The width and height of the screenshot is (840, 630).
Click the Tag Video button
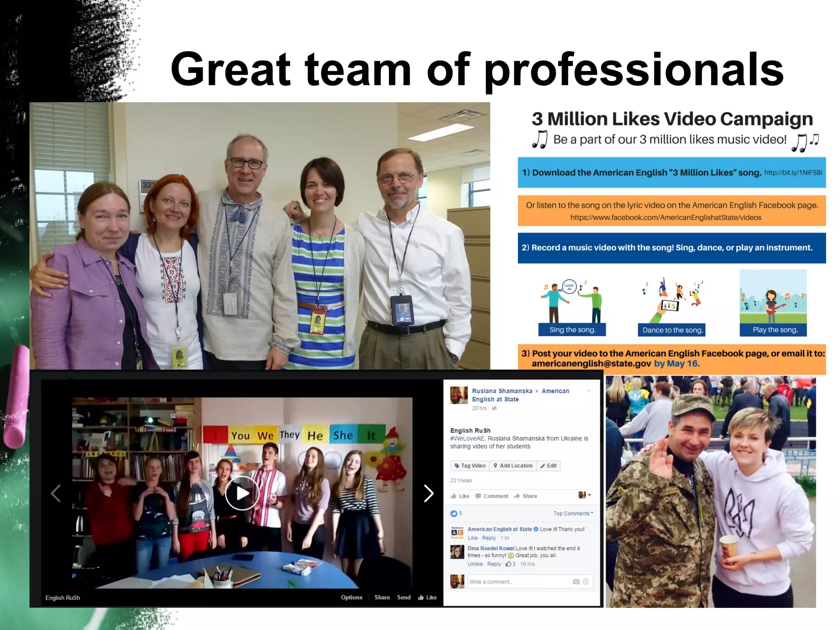click(x=470, y=466)
